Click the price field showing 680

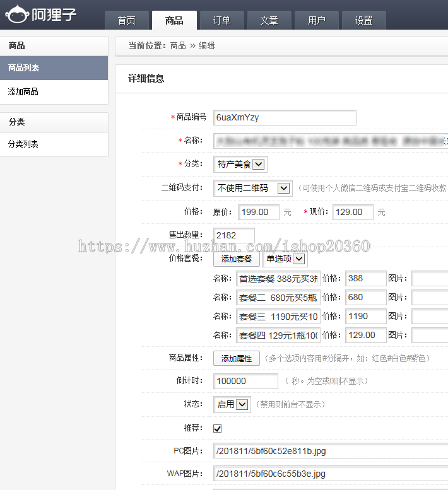click(x=366, y=298)
